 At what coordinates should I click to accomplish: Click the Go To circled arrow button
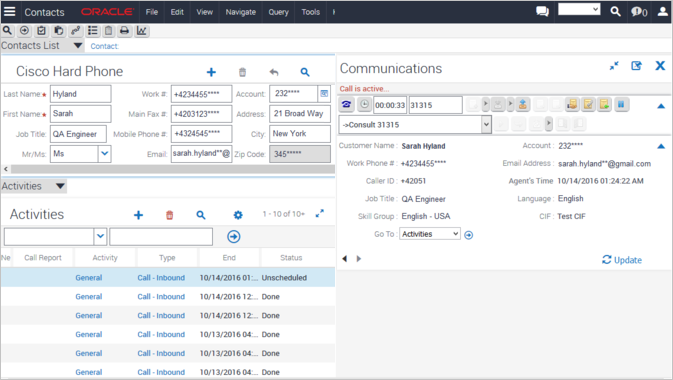click(x=469, y=235)
